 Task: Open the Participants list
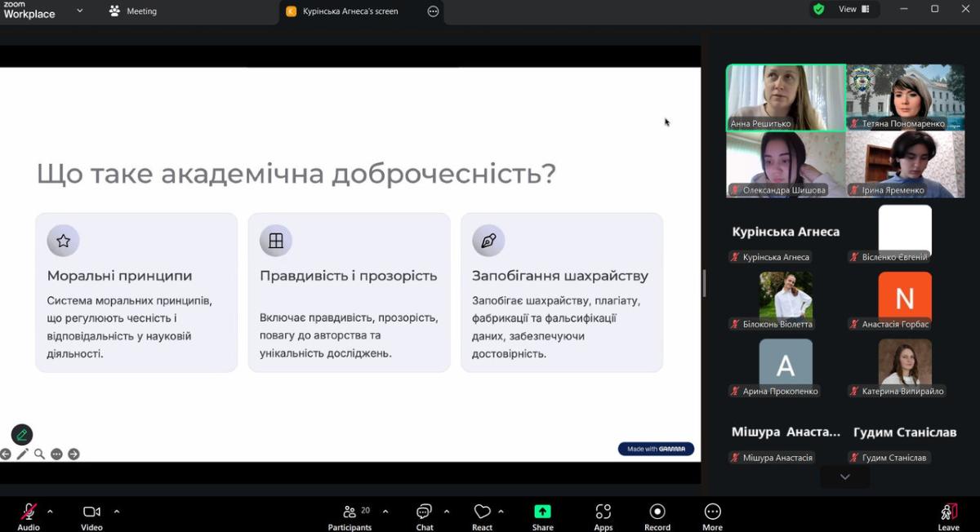(350, 516)
